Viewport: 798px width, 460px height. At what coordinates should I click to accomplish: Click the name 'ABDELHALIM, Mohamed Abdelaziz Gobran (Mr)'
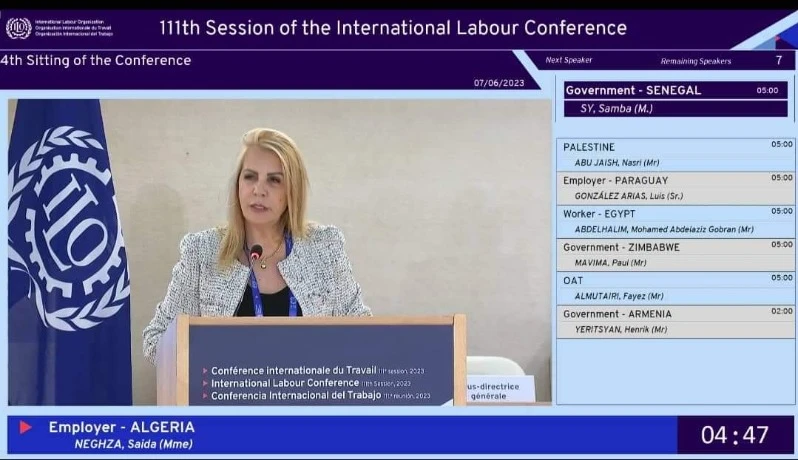click(x=664, y=229)
